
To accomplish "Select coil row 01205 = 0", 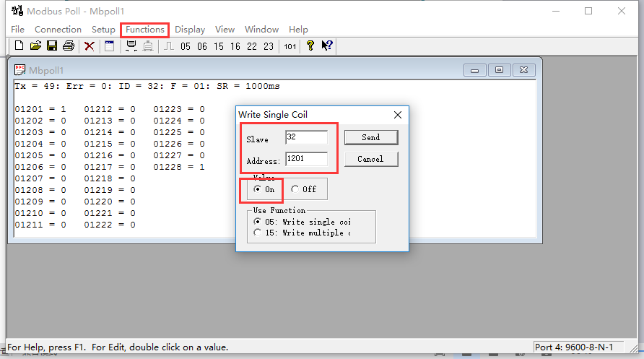I will coord(40,155).
